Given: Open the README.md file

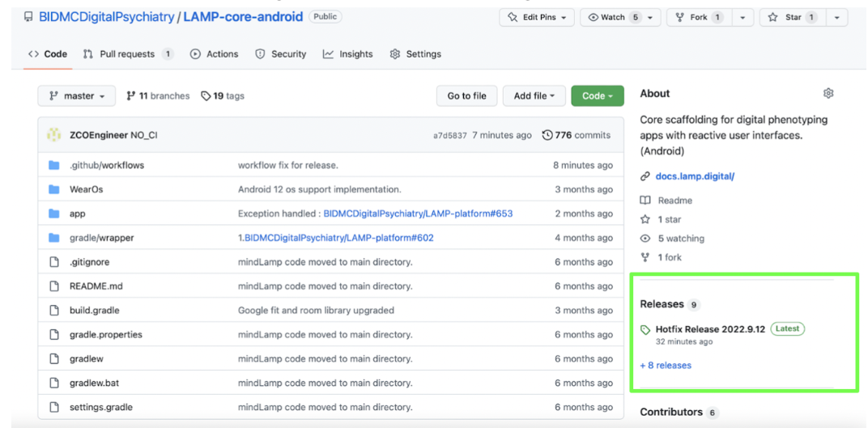Looking at the screenshot, I should (96, 286).
